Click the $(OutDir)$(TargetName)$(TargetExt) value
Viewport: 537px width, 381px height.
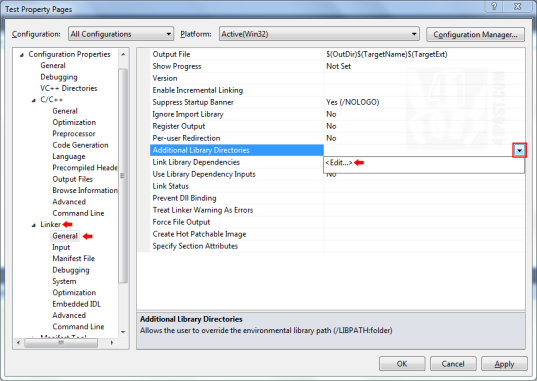coord(387,54)
